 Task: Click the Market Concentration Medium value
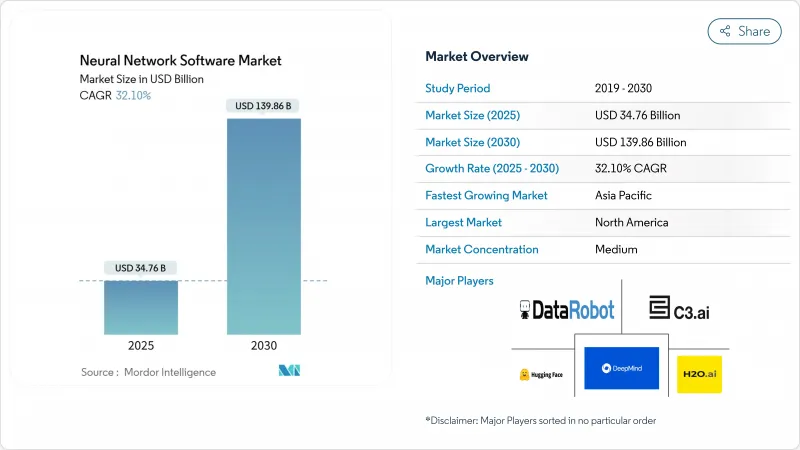tap(617, 249)
